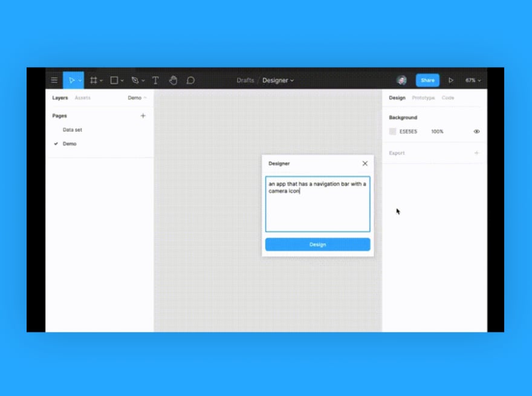The width and height of the screenshot is (532, 396).
Task: Select the Text tool
Action: click(x=155, y=80)
